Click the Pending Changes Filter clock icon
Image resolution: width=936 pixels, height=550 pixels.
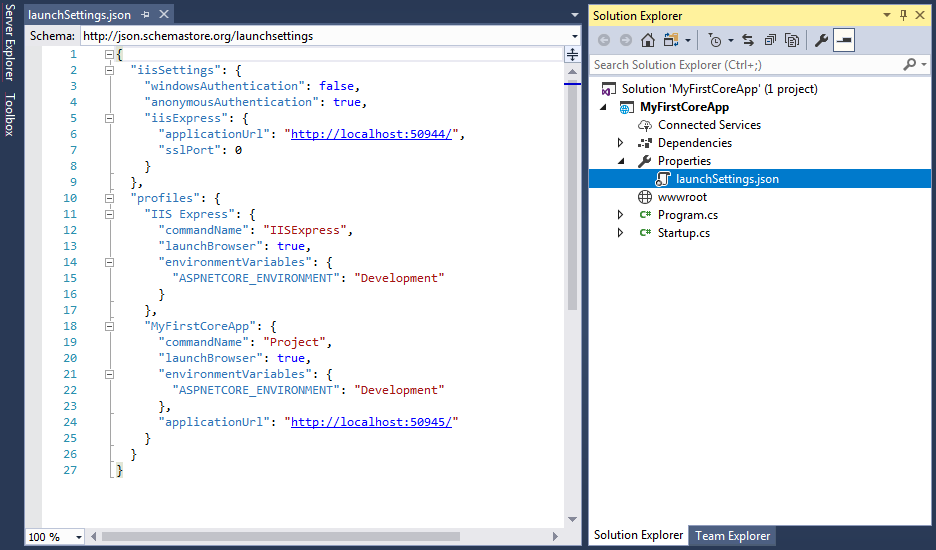(x=715, y=40)
